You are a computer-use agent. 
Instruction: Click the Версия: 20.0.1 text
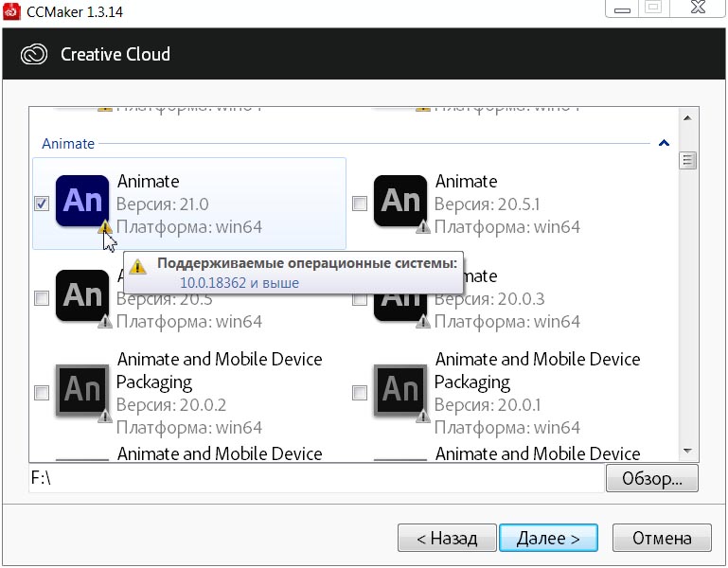coord(488,404)
